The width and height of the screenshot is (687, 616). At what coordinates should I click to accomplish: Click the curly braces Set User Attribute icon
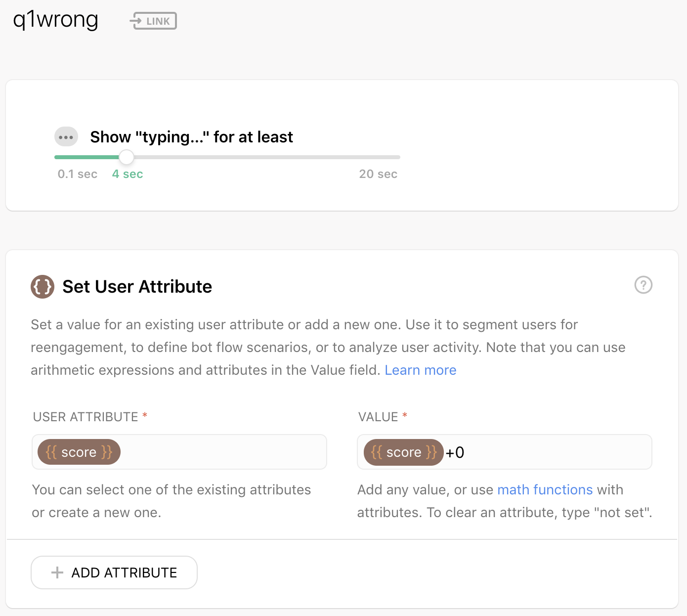point(43,287)
